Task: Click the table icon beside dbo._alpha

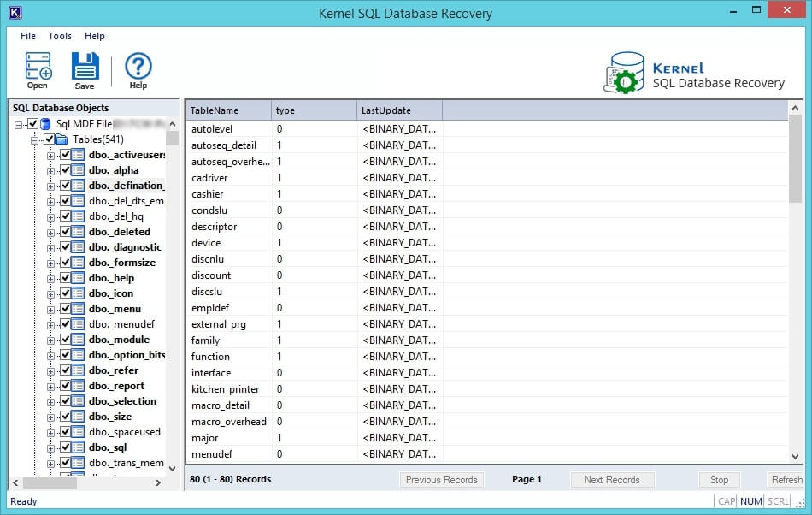Action: click(x=79, y=170)
